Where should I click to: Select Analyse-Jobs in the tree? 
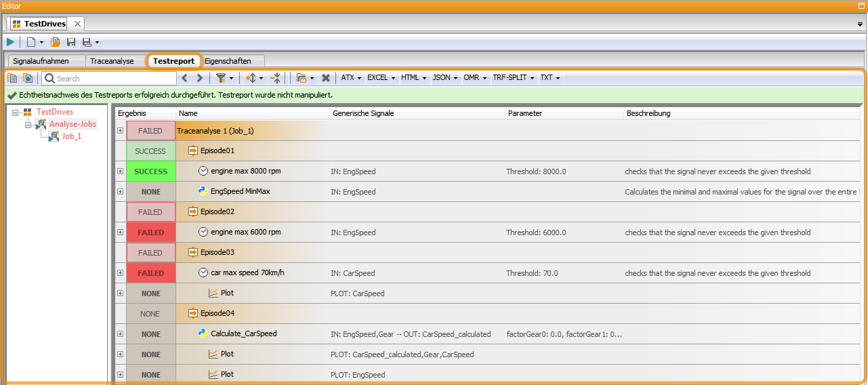tap(73, 124)
